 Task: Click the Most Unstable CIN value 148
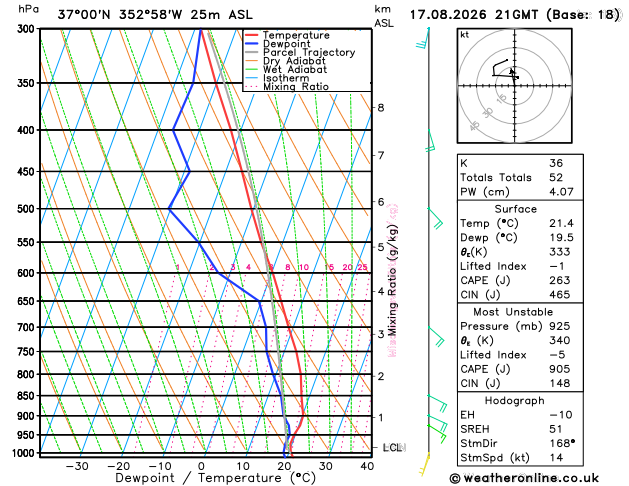[560, 383]
